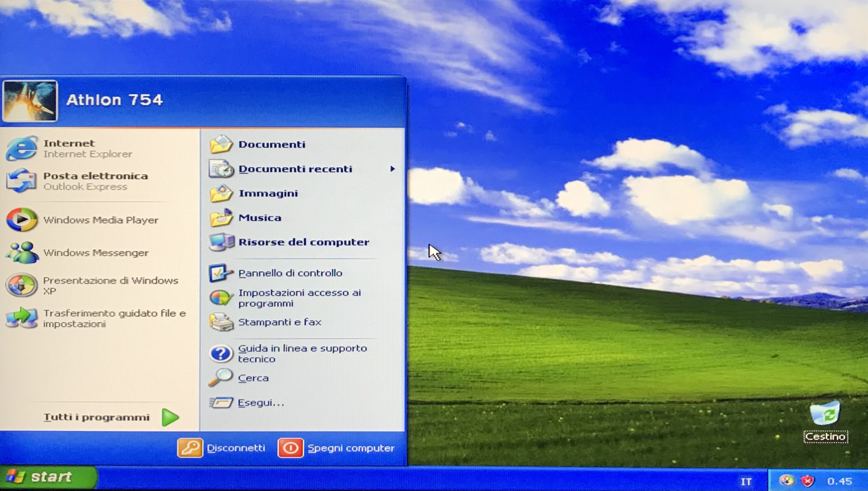Select Risorse del computer
Image resolution: width=868 pixels, height=491 pixels.
coord(303,242)
